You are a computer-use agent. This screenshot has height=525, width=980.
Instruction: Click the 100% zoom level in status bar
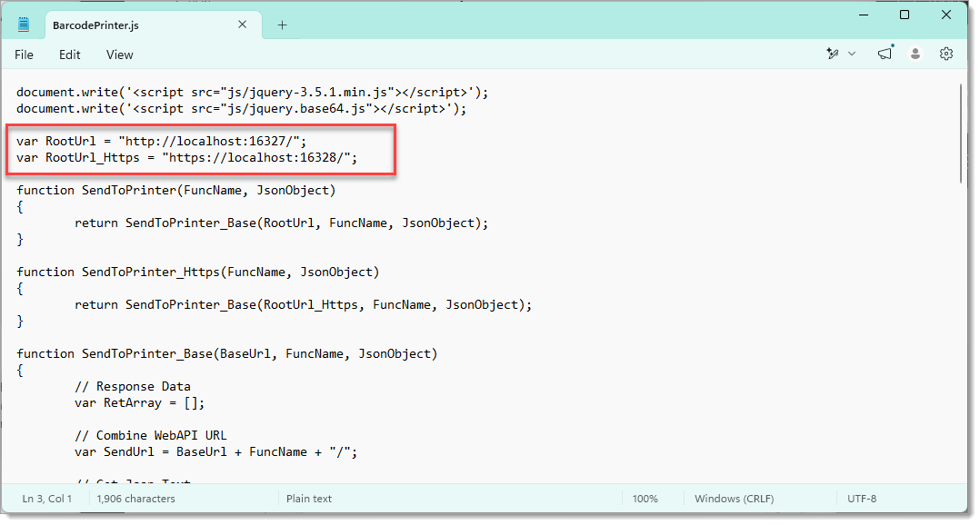coord(645,499)
